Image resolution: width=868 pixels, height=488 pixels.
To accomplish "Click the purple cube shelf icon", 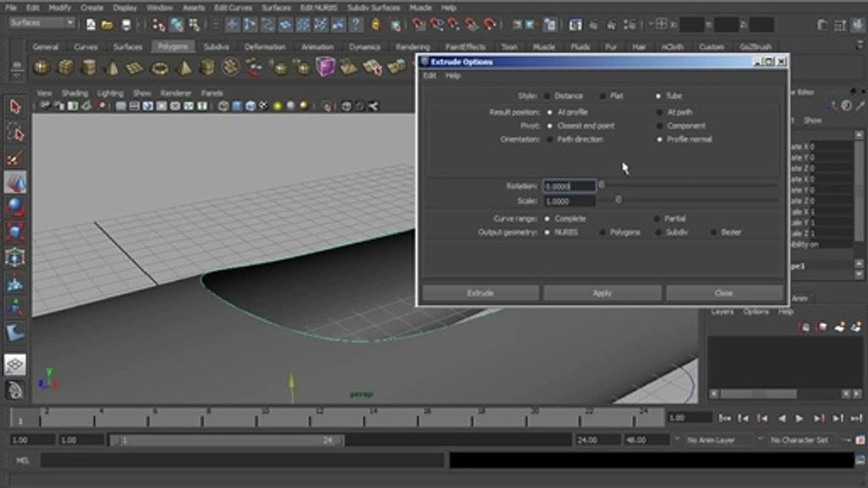I will (325, 66).
